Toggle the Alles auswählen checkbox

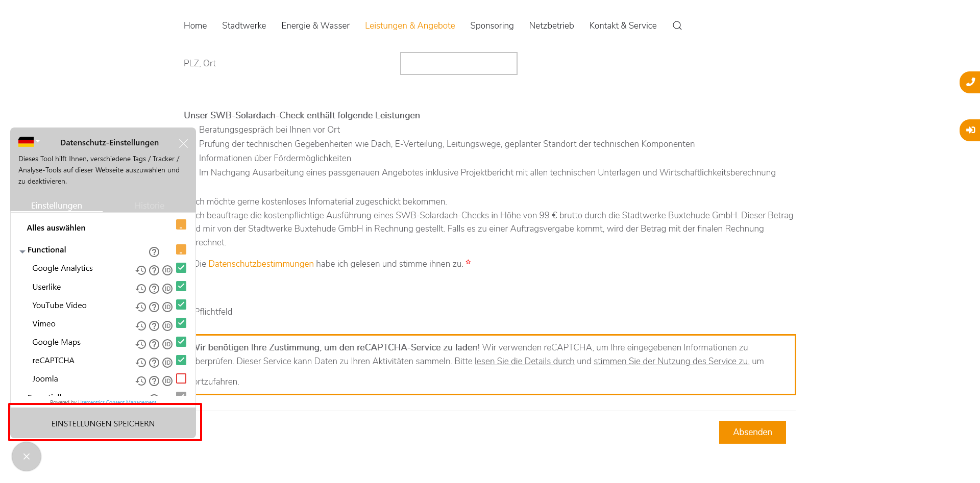click(x=181, y=224)
